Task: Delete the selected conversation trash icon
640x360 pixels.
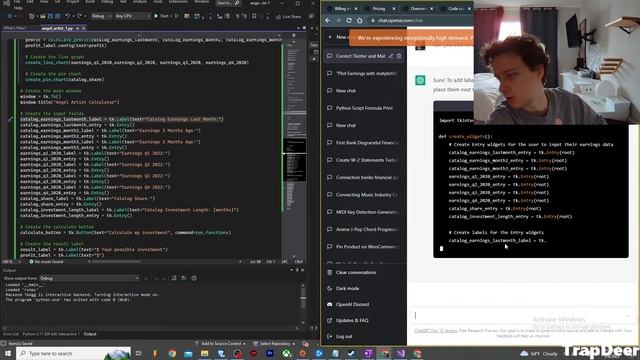Action: pos(399,56)
